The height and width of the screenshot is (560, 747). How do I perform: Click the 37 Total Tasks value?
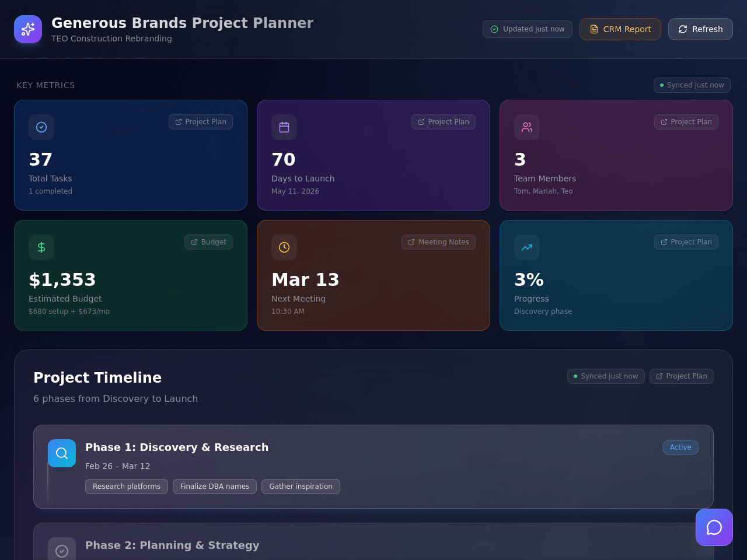pyautogui.click(x=41, y=159)
